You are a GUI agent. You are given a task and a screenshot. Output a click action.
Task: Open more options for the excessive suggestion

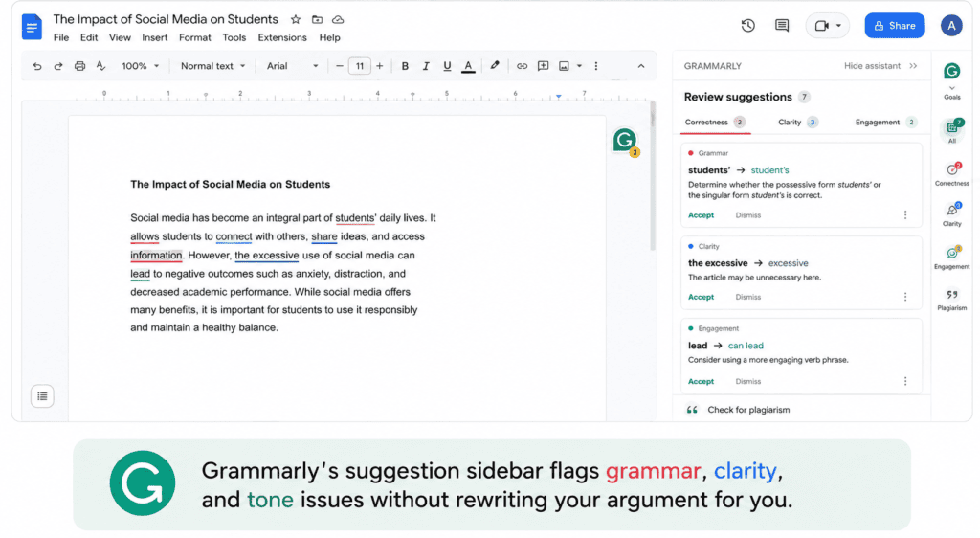(905, 297)
